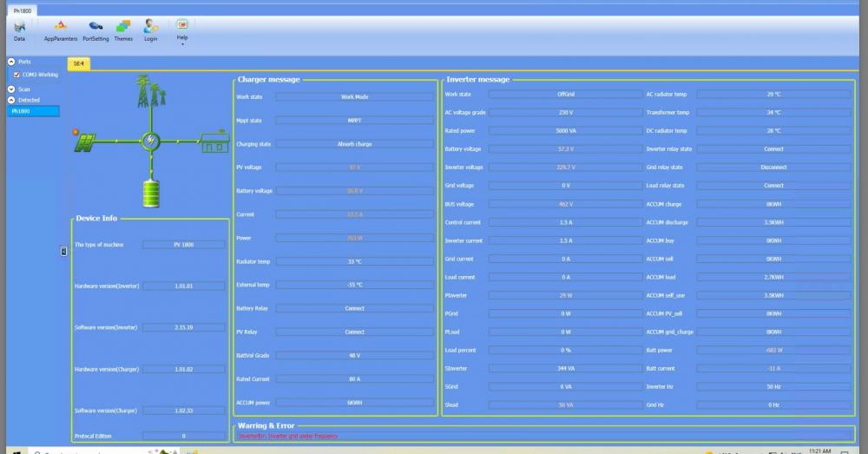Click the Login user icon
Image resolution: width=868 pixels, height=454 pixels.
pyautogui.click(x=150, y=25)
